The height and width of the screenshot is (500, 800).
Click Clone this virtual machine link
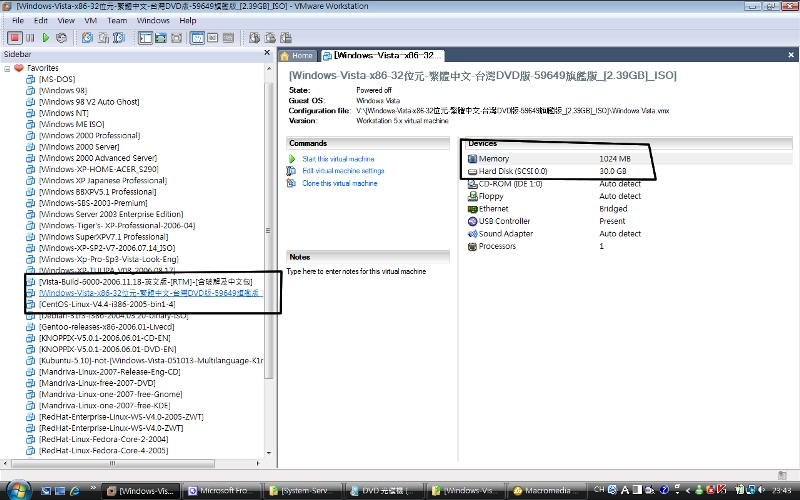339,183
